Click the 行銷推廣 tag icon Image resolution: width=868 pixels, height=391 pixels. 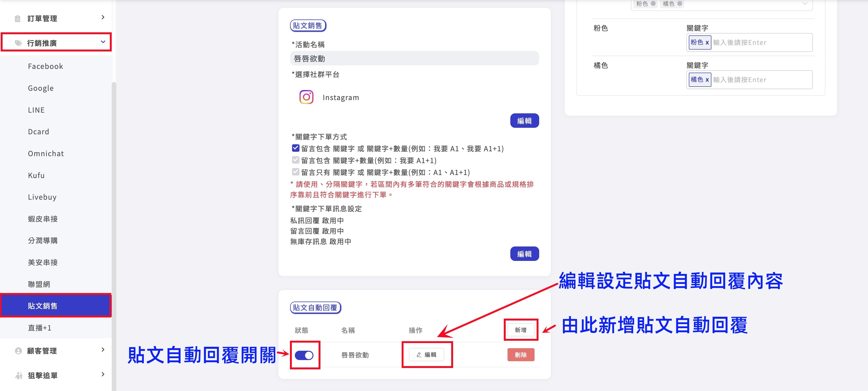tap(18, 43)
